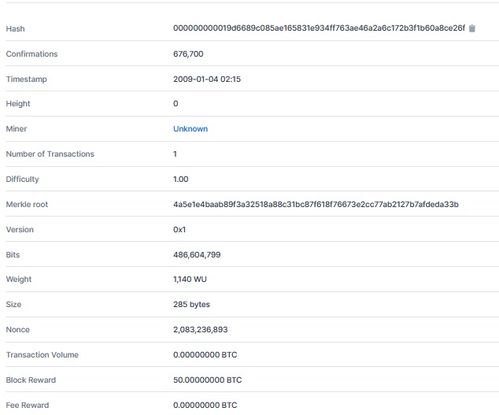Click the Timestamp value 2009-01-04 02:15

207,79
